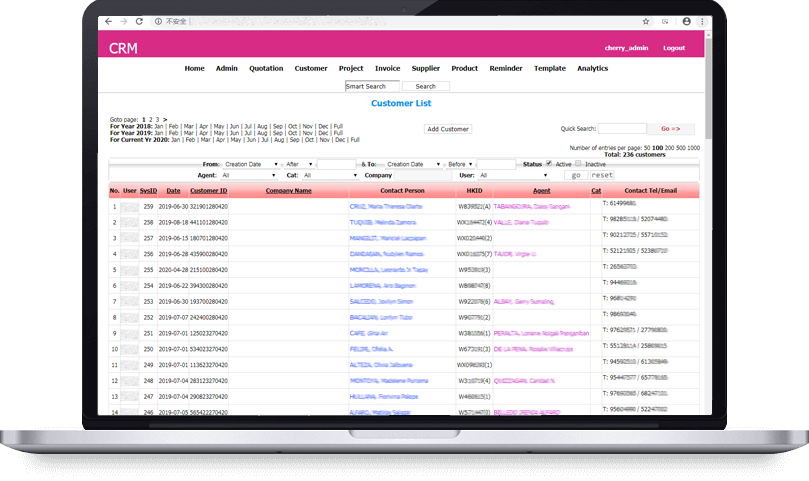The image size is (809, 481).
Task: Open the Quotation menu
Action: 266,68
